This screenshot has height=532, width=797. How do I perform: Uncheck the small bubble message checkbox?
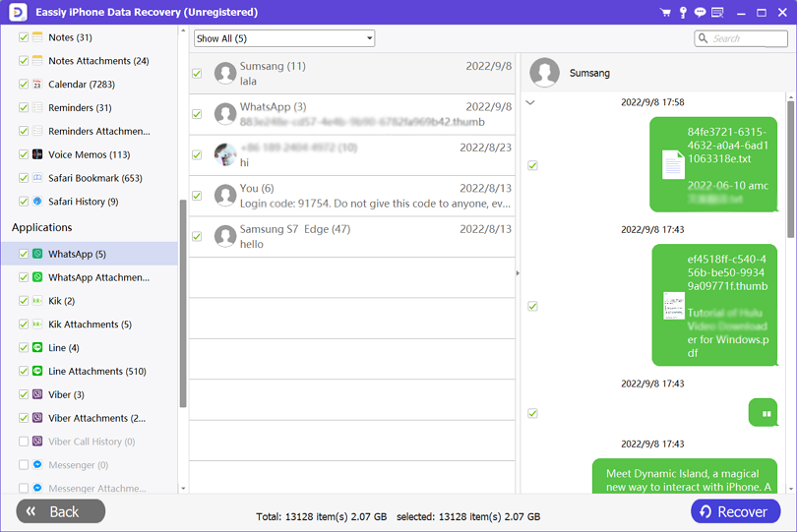tap(532, 413)
